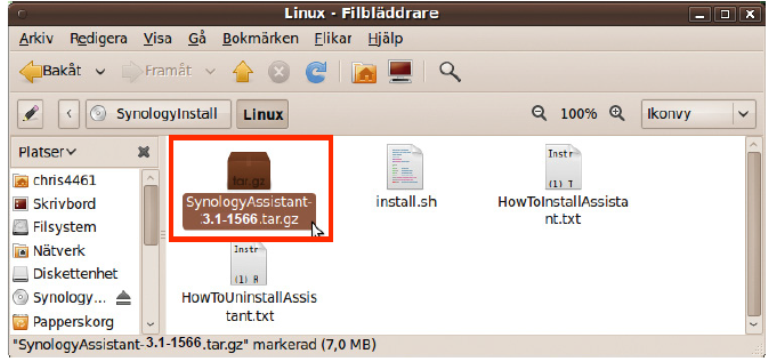Close the Platser sidebar pane
Image resolution: width=768 pixels, height=361 pixels.
[144, 152]
